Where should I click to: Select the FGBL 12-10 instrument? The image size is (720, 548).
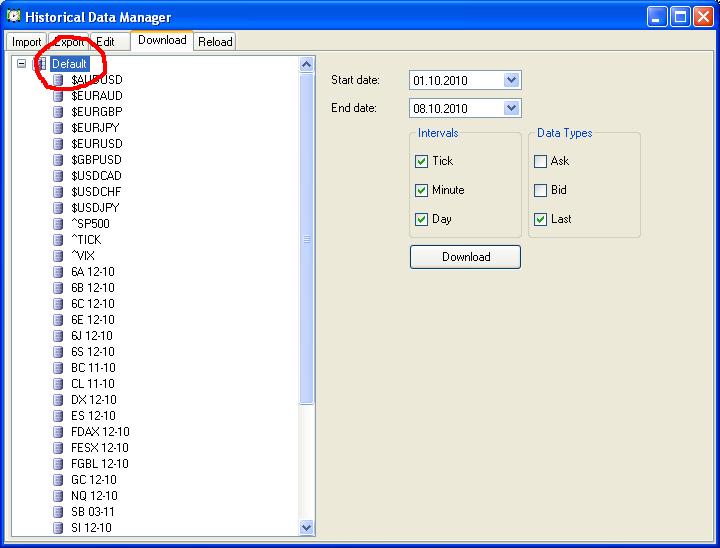pos(100,464)
